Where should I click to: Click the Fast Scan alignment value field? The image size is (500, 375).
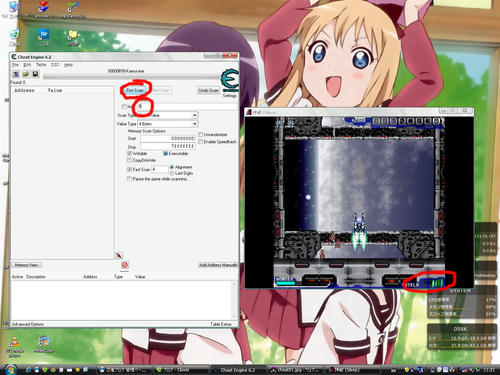coord(160,169)
